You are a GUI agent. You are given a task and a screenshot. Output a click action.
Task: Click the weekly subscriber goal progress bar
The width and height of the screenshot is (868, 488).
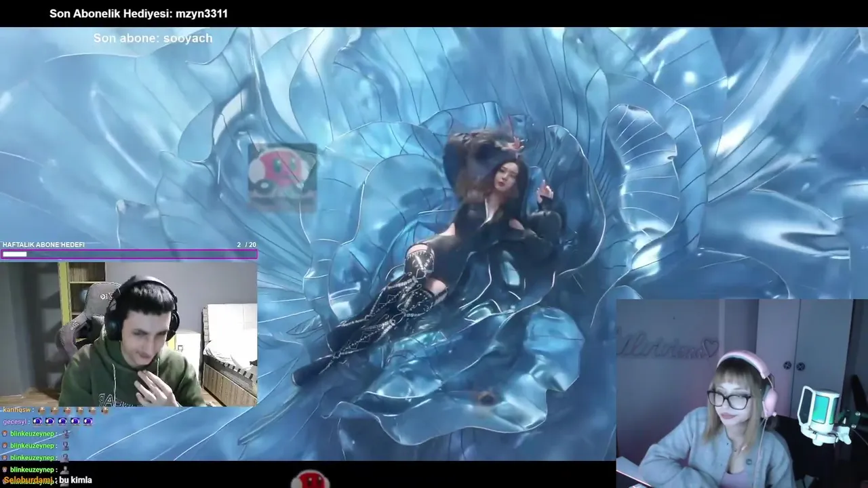click(x=129, y=254)
